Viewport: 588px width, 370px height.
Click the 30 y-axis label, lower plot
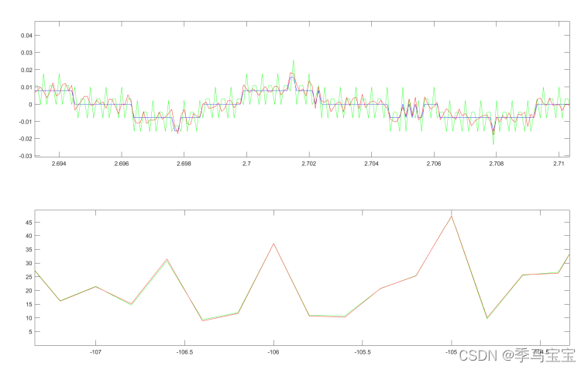pos(29,263)
